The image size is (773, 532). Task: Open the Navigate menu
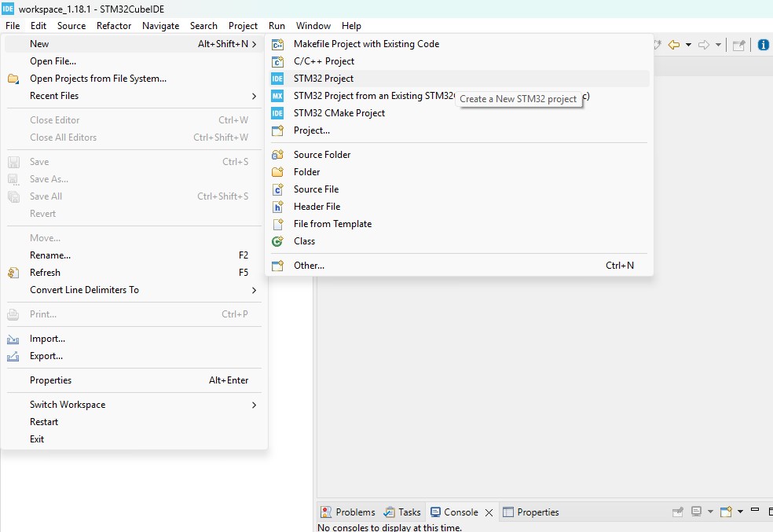[x=161, y=26]
